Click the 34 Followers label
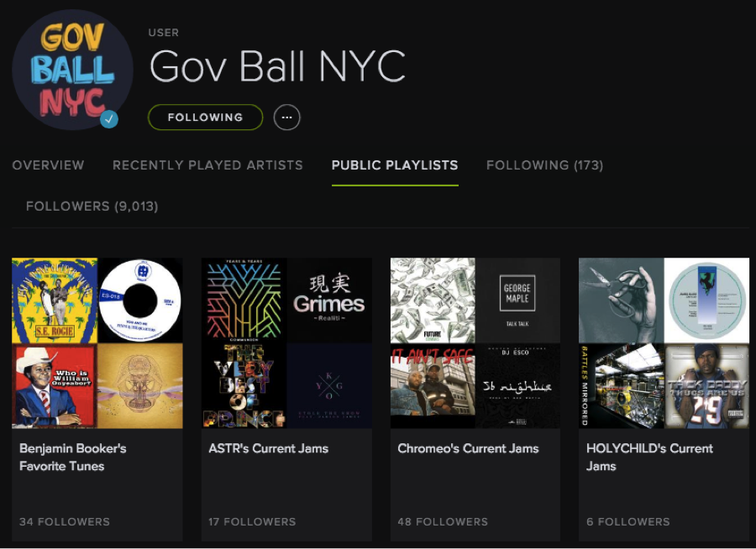Viewport: 756px width, 549px height. (x=65, y=522)
